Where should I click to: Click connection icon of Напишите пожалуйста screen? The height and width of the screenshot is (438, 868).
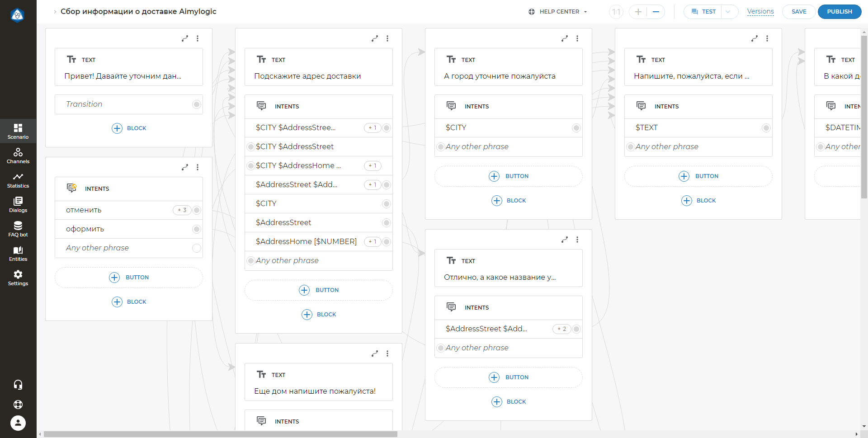click(755, 38)
